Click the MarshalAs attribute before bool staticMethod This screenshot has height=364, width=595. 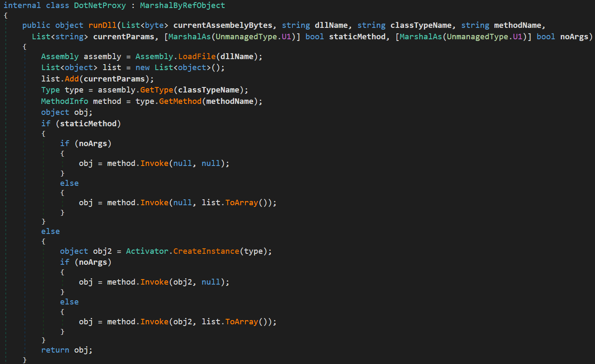pyautogui.click(x=189, y=37)
